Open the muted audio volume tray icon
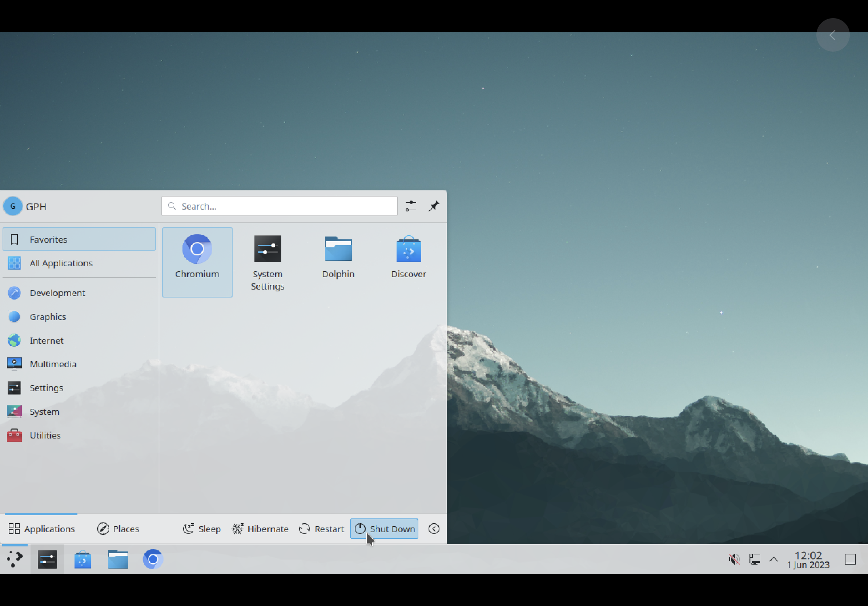Viewport: 868px width, 606px height. (x=734, y=559)
